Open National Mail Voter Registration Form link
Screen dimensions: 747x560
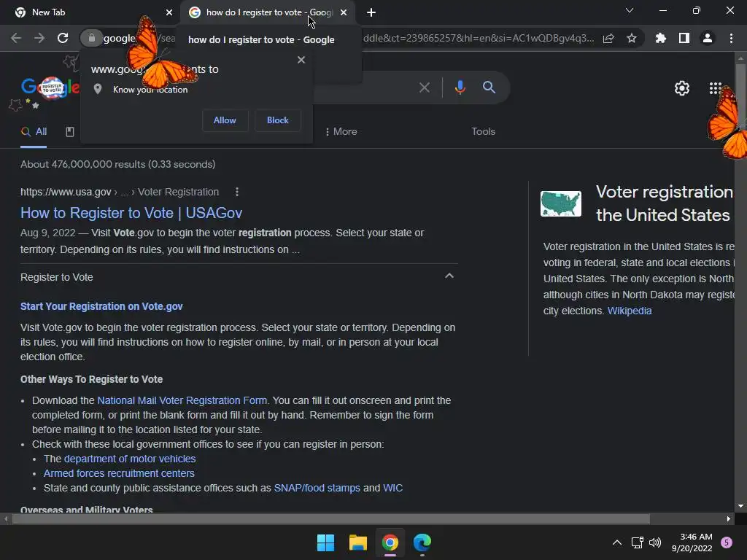coord(182,400)
